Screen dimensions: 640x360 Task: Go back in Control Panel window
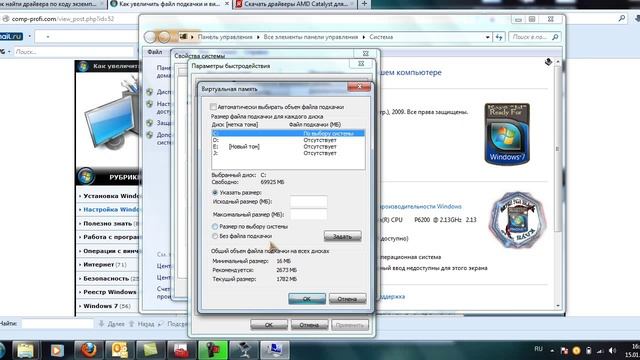pyautogui.click(x=150, y=37)
